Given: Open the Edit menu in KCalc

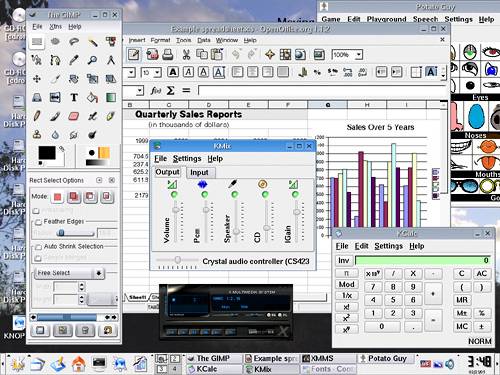Looking at the screenshot, I should pos(361,246).
